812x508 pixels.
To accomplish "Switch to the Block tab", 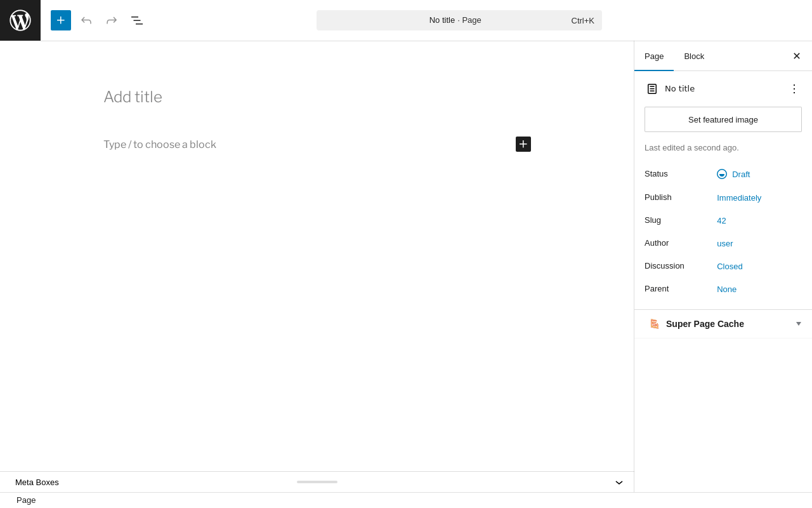I will tap(694, 56).
